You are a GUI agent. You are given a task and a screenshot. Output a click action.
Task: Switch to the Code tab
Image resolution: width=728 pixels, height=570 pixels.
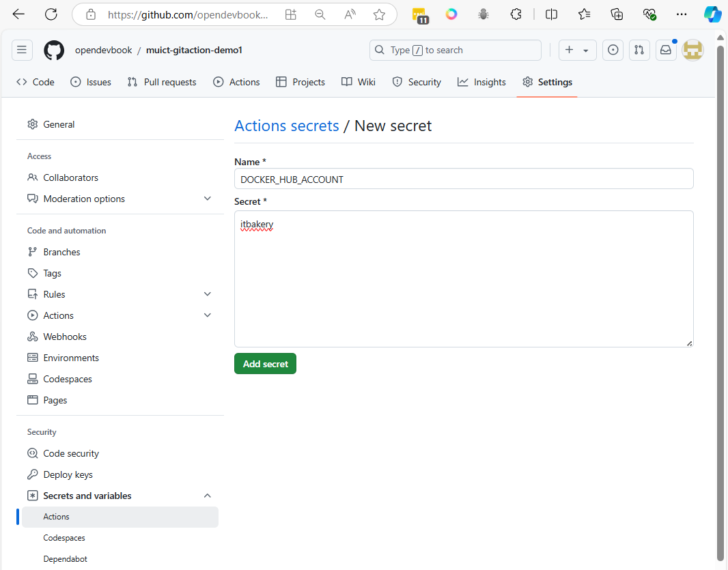point(36,82)
